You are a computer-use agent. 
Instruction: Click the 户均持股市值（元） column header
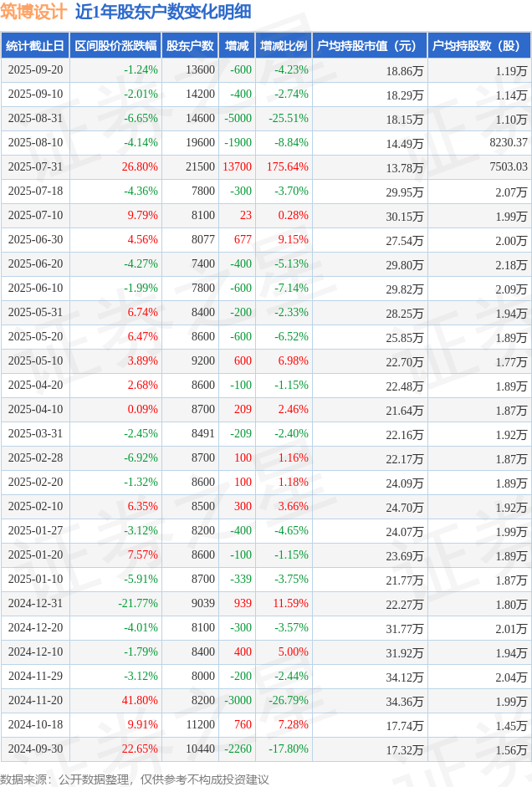(x=368, y=46)
